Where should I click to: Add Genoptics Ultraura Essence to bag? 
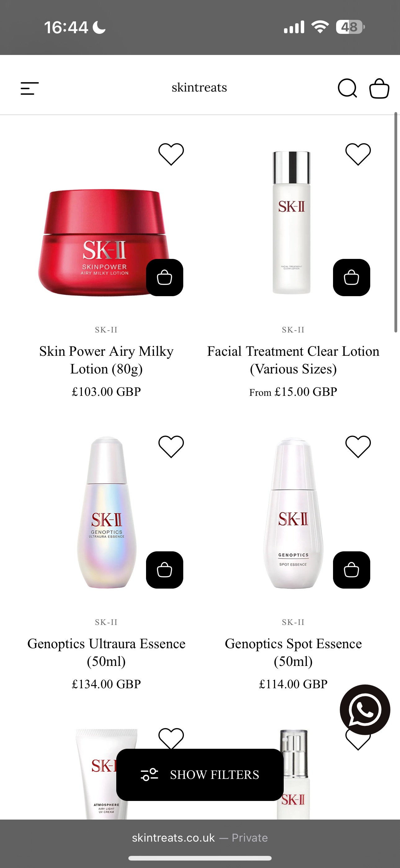[x=165, y=570]
